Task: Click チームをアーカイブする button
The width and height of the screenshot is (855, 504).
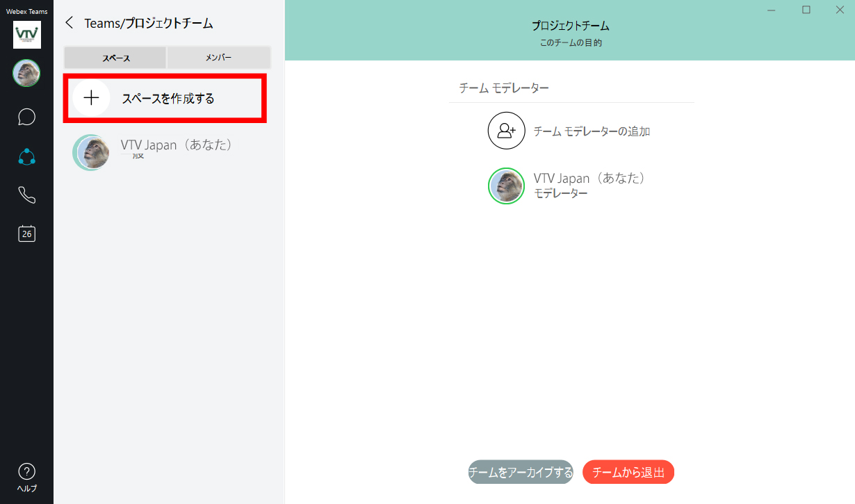Action: click(x=521, y=472)
